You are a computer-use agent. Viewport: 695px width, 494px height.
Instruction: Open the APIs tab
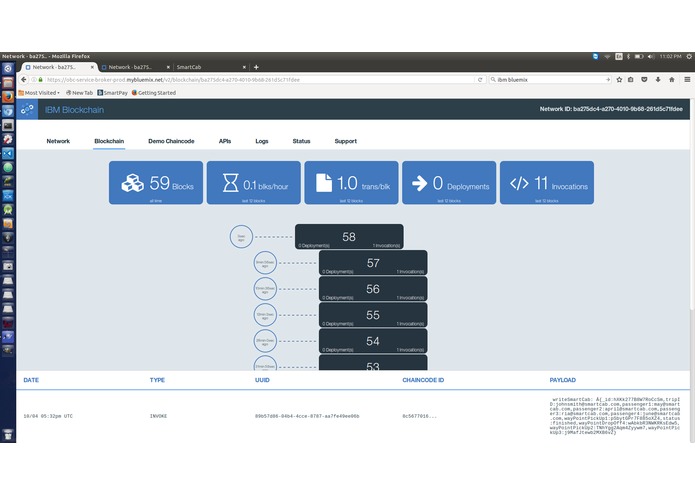(x=225, y=141)
